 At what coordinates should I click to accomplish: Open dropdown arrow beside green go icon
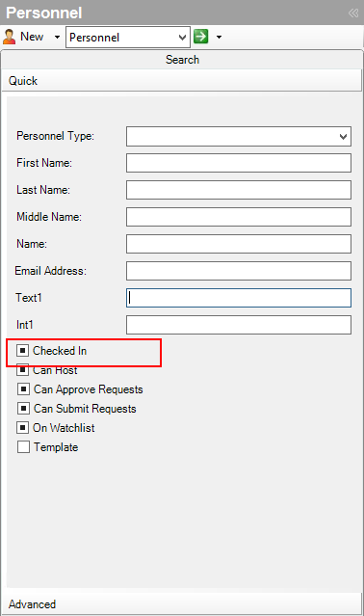pyautogui.click(x=219, y=37)
